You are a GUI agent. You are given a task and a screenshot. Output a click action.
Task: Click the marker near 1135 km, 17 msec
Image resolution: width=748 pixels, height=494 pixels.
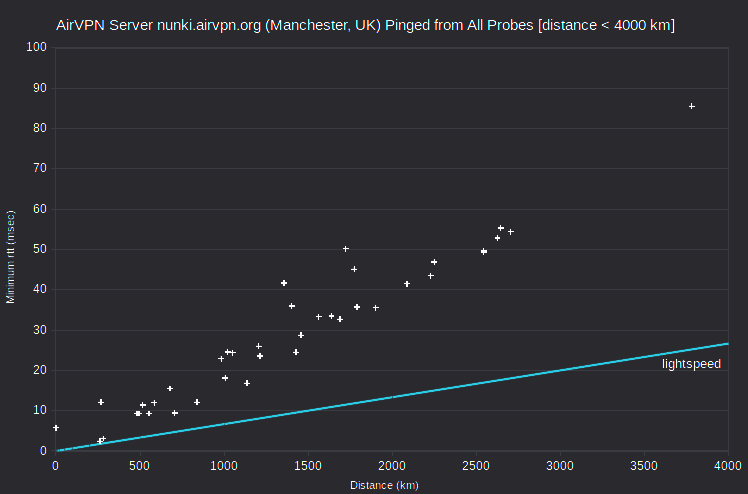click(x=247, y=383)
